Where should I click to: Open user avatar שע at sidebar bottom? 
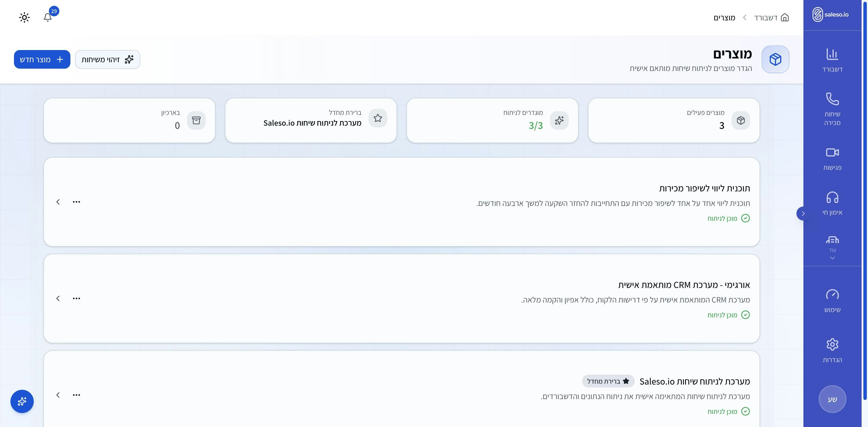[x=832, y=399]
